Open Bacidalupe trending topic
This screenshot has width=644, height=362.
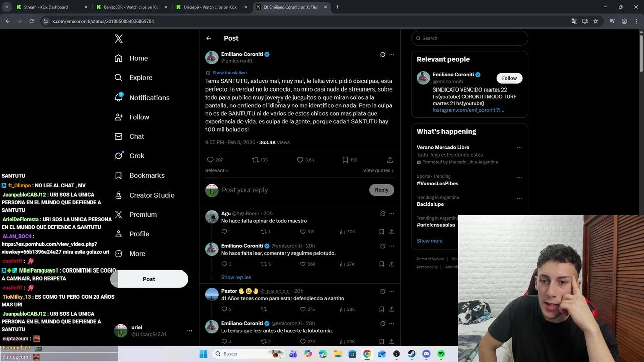[x=430, y=204]
